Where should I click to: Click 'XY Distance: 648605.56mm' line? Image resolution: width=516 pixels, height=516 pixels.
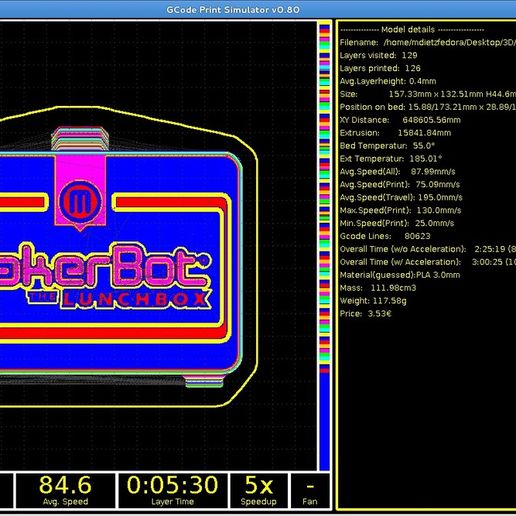400,120
